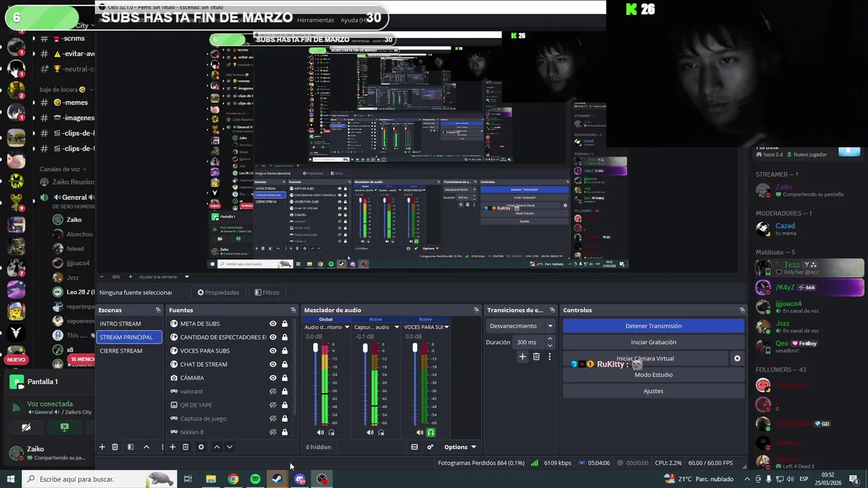Toggle monitoring headphones on VOCES PARA SUBS
868x488 pixels.
pos(431,432)
